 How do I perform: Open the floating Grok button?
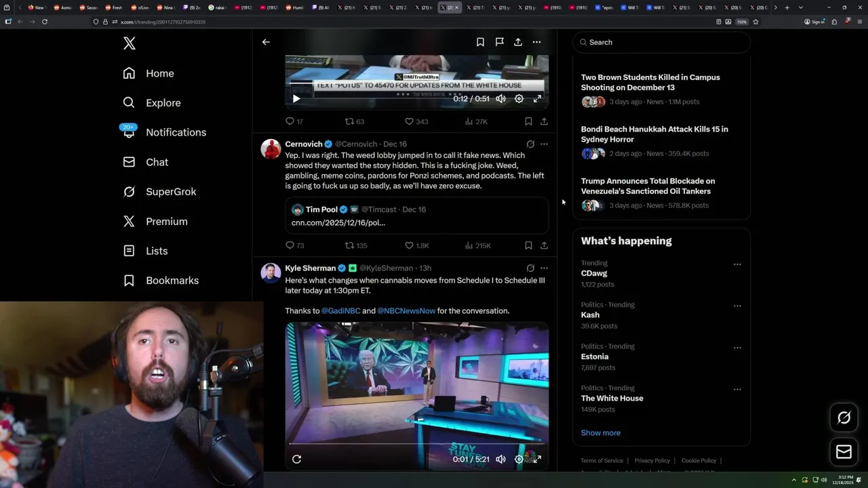(844, 418)
